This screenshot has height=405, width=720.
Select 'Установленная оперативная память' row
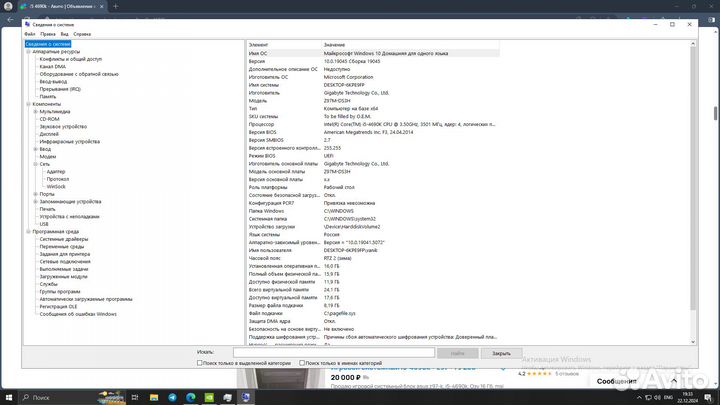point(373,266)
